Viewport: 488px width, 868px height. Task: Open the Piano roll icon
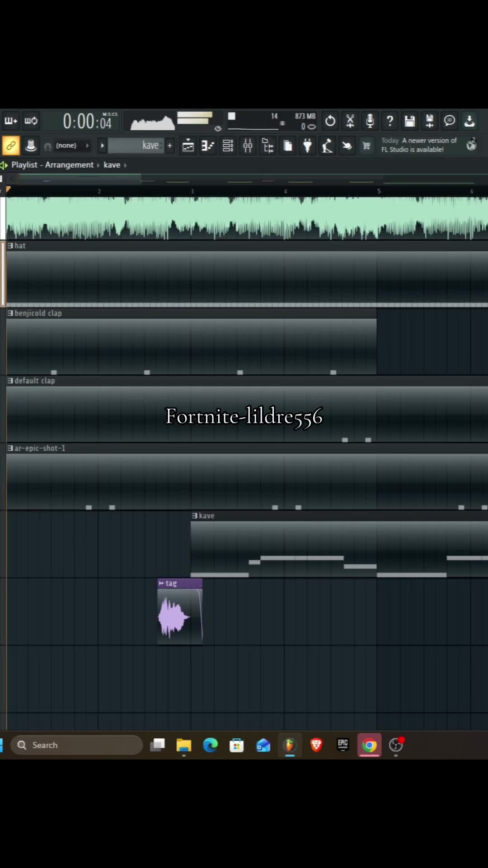208,146
